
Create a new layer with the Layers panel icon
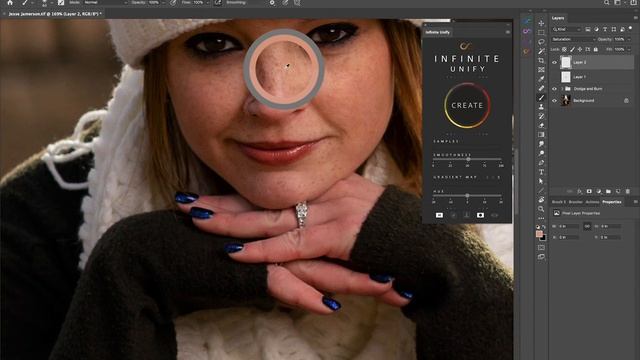pos(618,191)
